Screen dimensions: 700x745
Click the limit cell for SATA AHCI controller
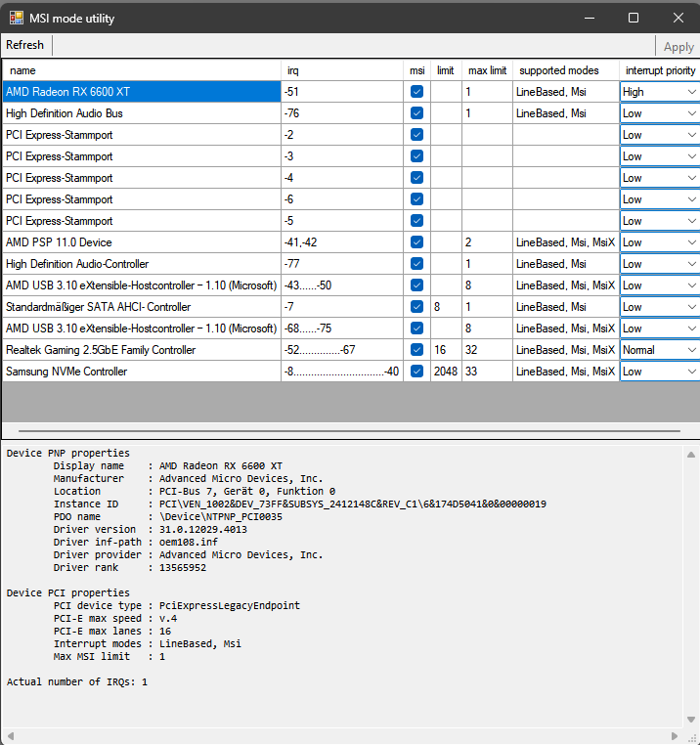click(x=446, y=307)
